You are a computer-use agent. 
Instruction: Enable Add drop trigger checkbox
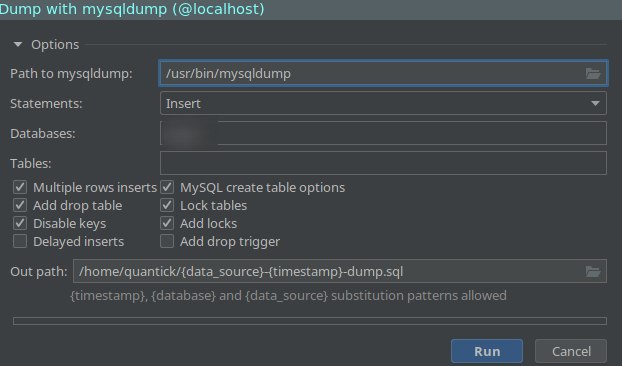pyautogui.click(x=167, y=241)
